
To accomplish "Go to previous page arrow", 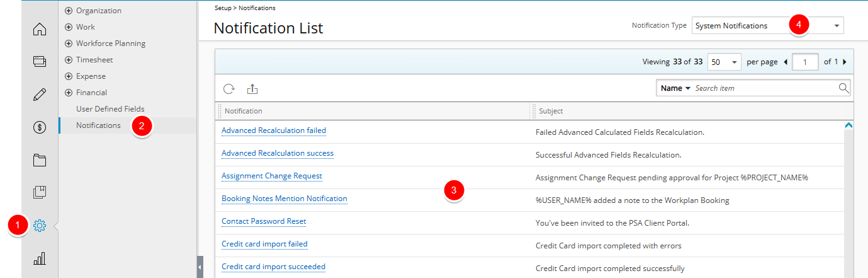I will pyautogui.click(x=786, y=62).
